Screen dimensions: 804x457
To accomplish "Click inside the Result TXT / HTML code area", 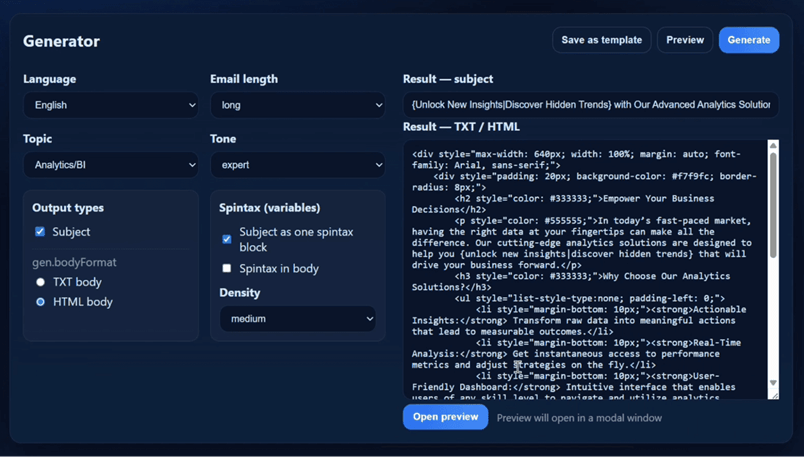I will click(x=585, y=270).
